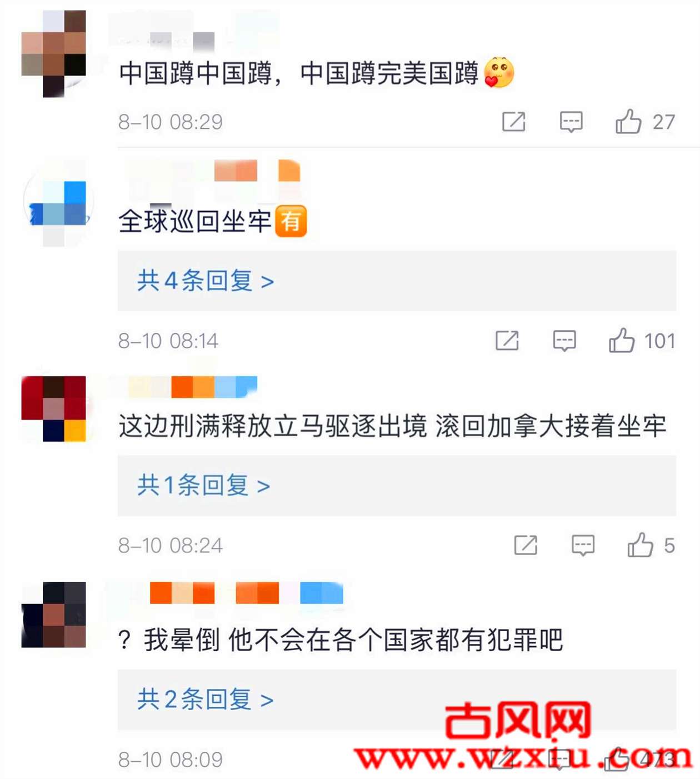Like the 刑满释放 comment with 5 likes

point(640,545)
